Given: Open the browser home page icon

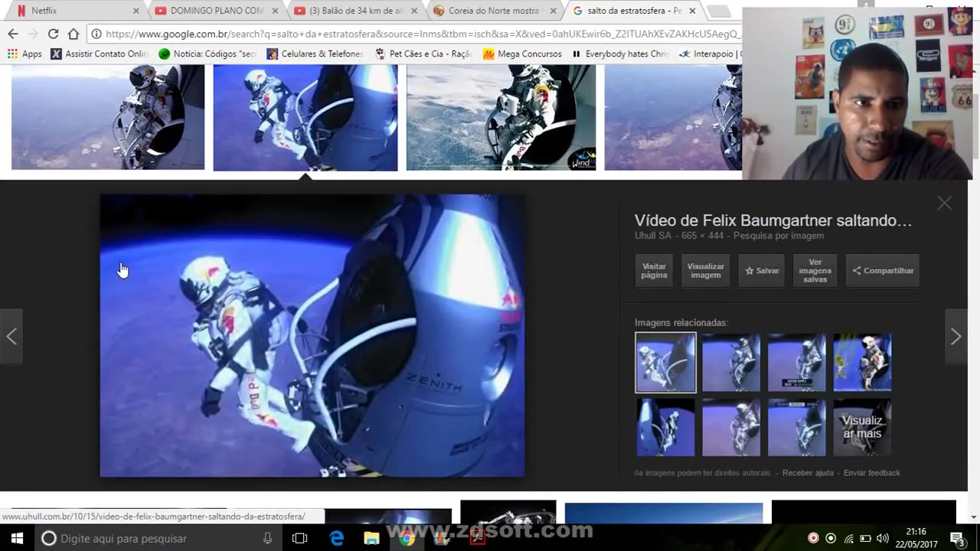Looking at the screenshot, I should coord(73,34).
